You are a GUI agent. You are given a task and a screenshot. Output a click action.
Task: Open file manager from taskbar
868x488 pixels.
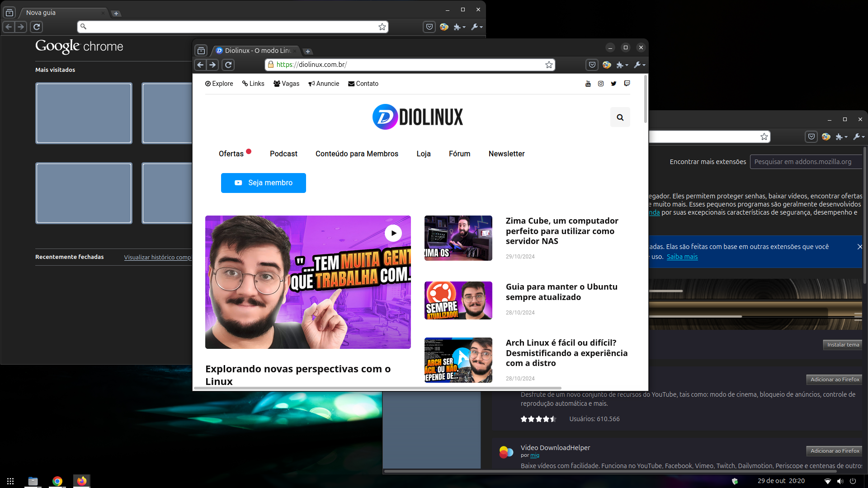click(33, 481)
